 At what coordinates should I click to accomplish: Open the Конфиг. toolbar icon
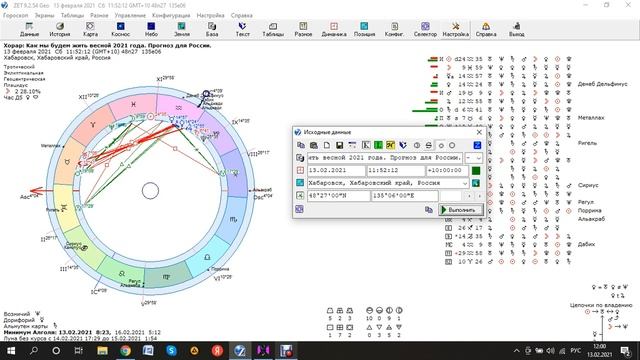click(x=394, y=29)
